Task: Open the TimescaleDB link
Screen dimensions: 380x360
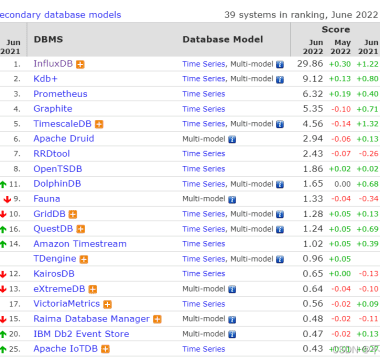Action: [62, 124]
